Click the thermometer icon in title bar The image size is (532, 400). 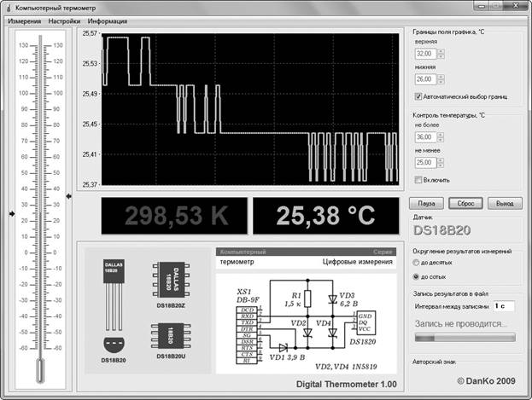pyautogui.click(x=9, y=8)
